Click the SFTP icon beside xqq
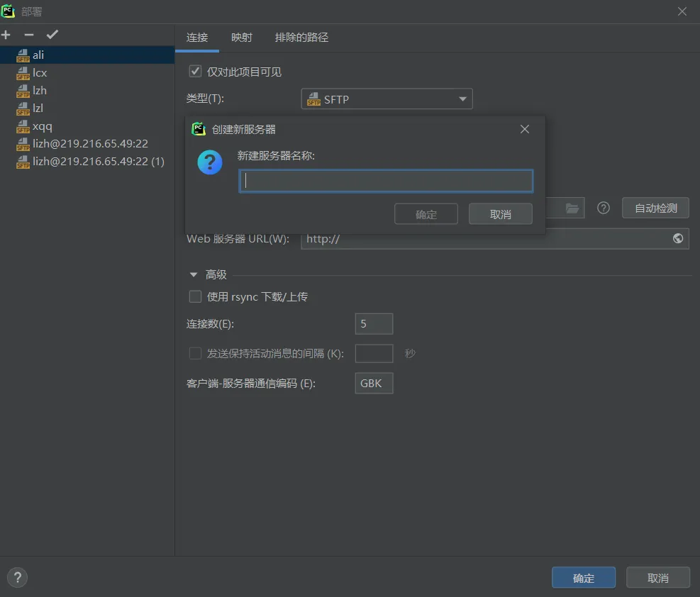The height and width of the screenshot is (597, 700). click(x=23, y=127)
